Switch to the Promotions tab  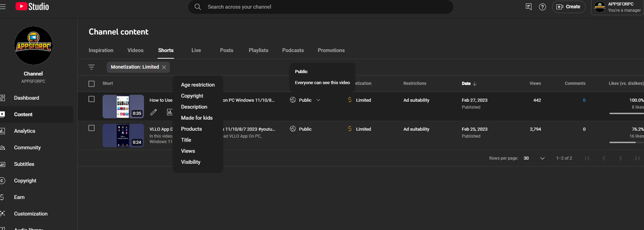(331, 50)
